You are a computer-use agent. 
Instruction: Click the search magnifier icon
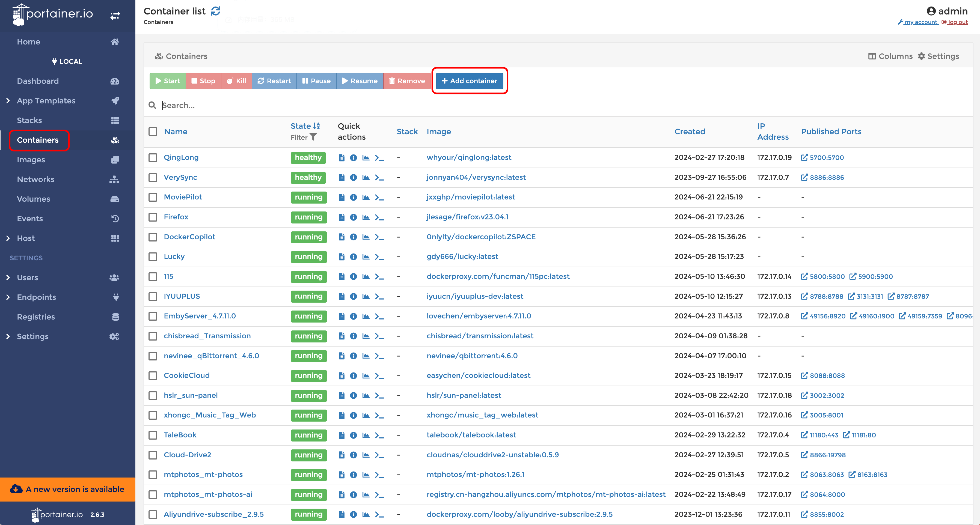click(x=152, y=105)
